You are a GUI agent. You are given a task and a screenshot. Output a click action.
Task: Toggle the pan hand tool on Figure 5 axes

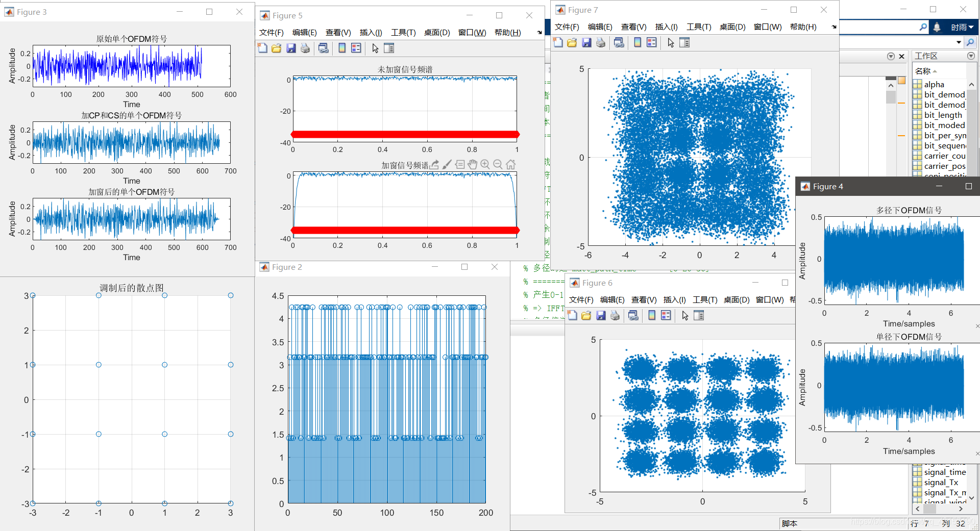[x=473, y=164]
